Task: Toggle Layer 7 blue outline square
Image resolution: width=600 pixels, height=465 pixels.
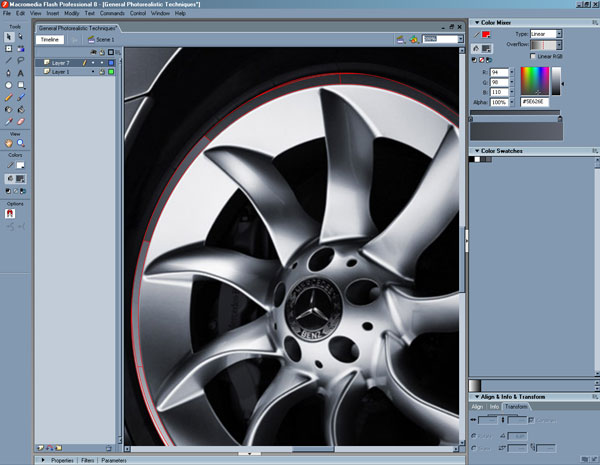Action: pos(111,63)
